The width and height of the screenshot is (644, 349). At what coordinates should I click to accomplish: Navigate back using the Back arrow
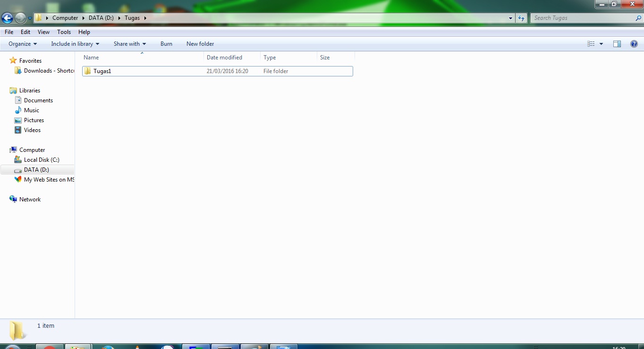pyautogui.click(x=7, y=17)
